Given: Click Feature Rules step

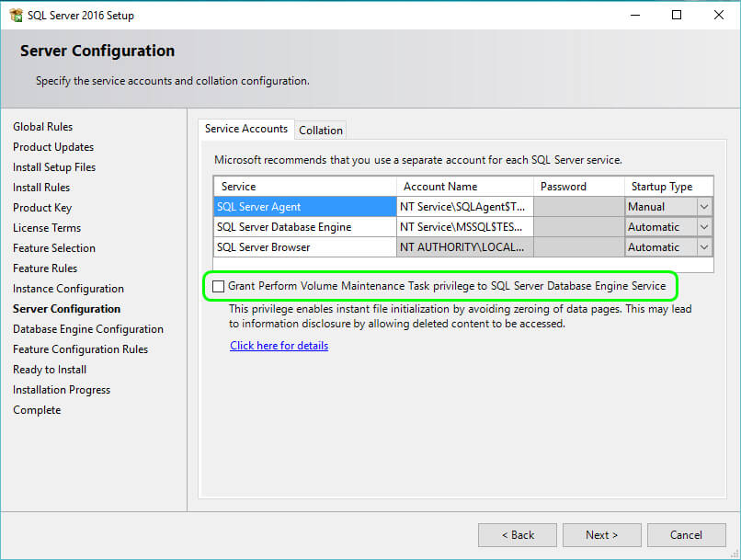Looking at the screenshot, I should pyautogui.click(x=45, y=269).
